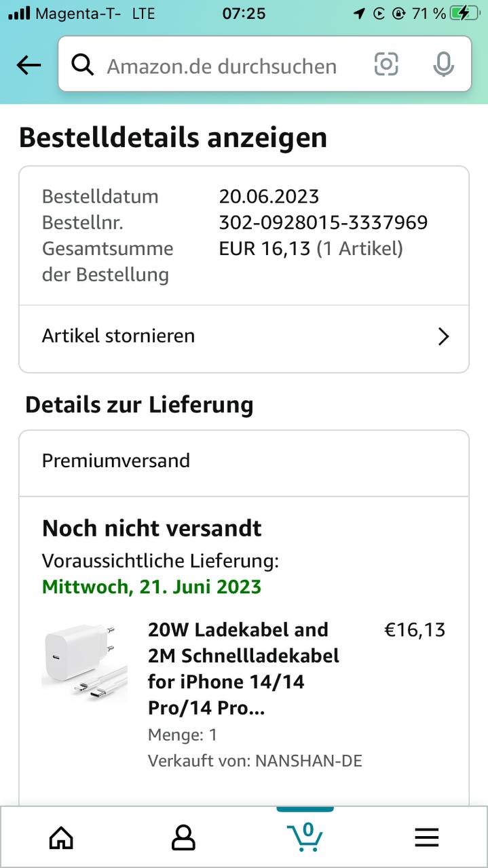Open the 20W Ladekabel product title
This screenshot has height=868, width=488.
pos(243,669)
